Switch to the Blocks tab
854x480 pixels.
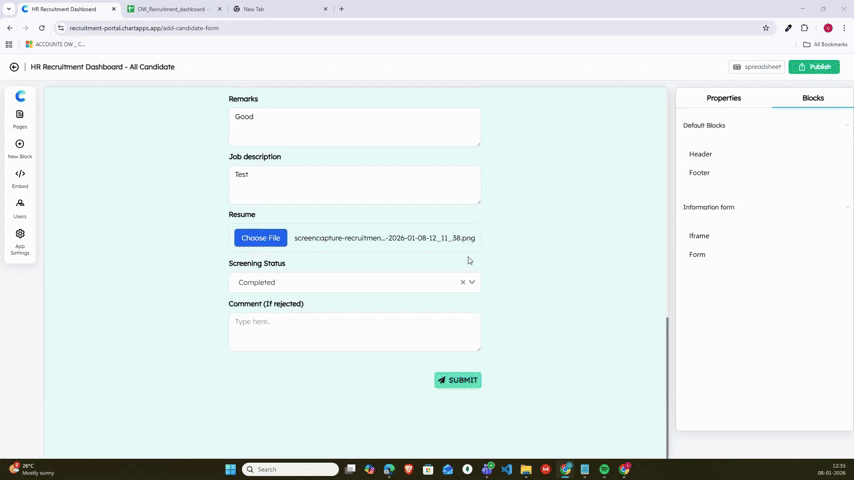pyautogui.click(x=813, y=98)
